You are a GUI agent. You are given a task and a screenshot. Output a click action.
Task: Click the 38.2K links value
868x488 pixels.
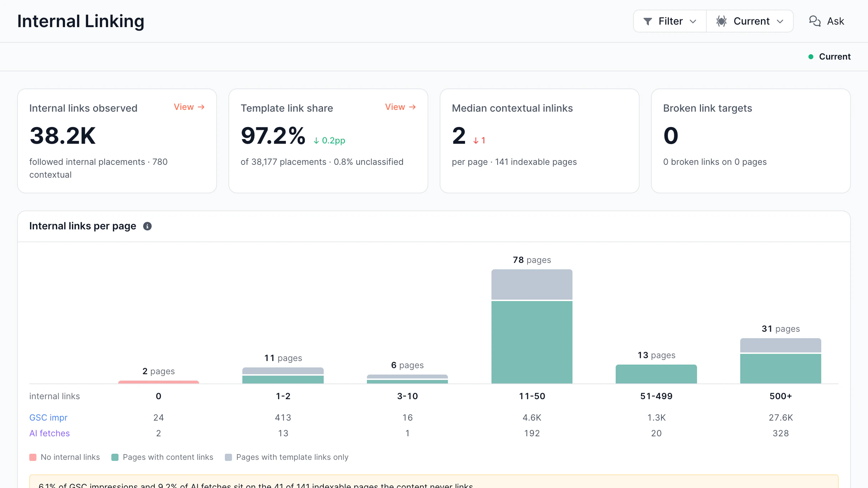pos(62,136)
